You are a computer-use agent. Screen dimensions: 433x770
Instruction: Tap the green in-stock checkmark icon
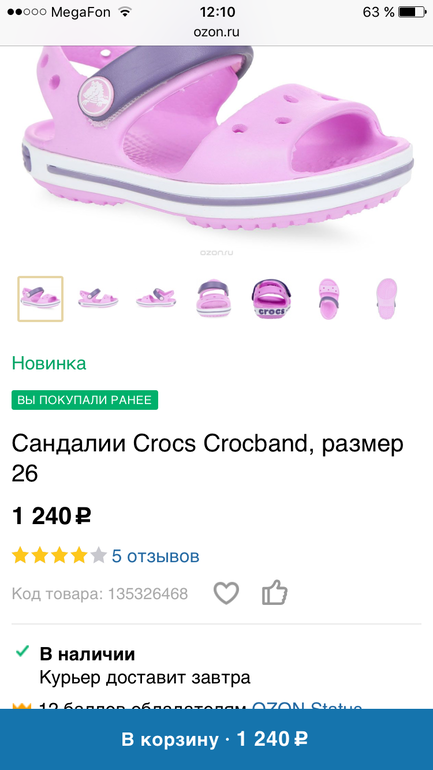click(22, 652)
